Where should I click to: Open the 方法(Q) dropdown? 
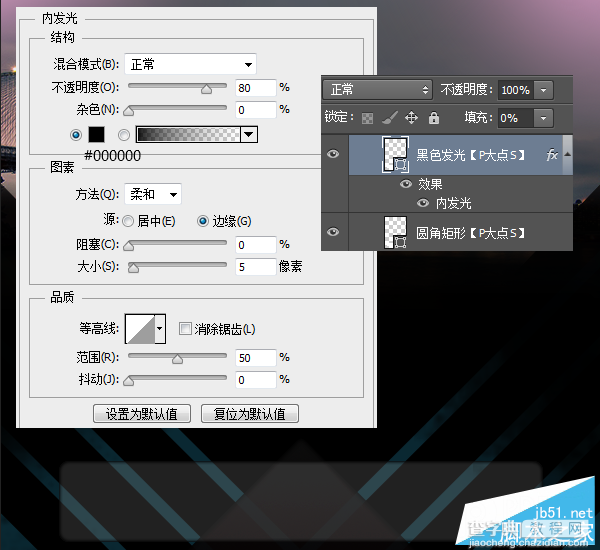(153, 194)
